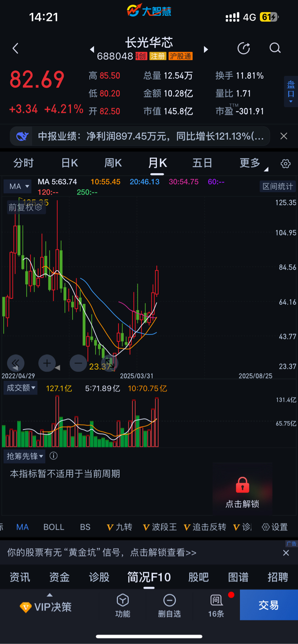Open the 盘口 side panel
Image resolution: width=298 pixels, height=644 pixels.
point(291,91)
